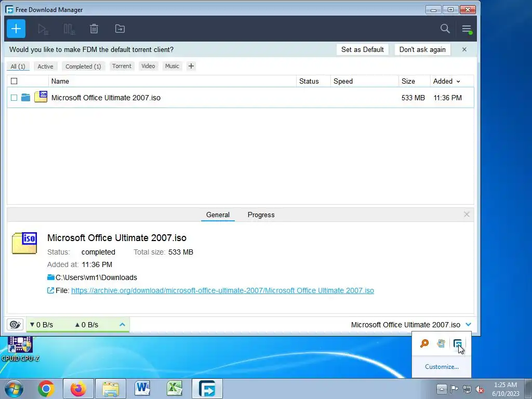Click the folder icon beside C:\Users\vm1\Downloads
The height and width of the screenshot is (399, 532).
point(51,277)
